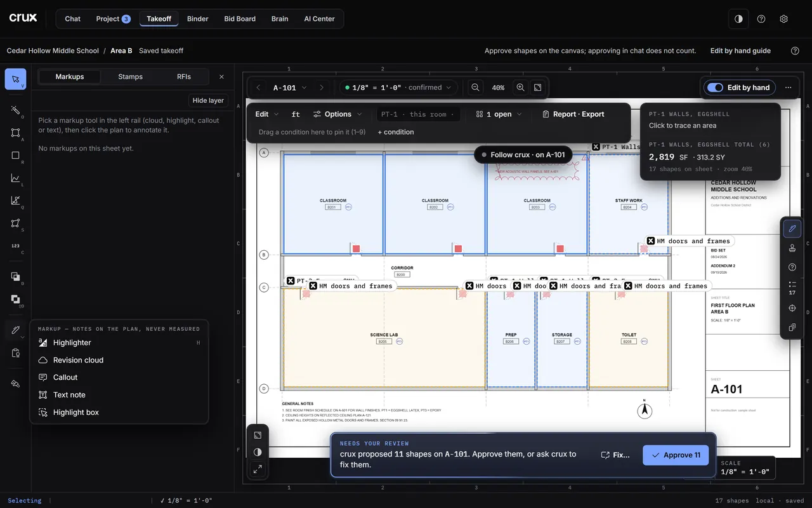This screenshot has width=812, height=508.
Task: Click the crosshair target icon in the right rail
Action: [x=792, y=308]
